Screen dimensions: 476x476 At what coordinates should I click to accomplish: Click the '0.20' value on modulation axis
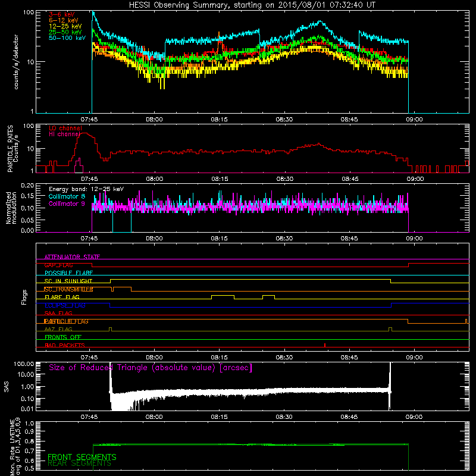(x=27, y=185)
